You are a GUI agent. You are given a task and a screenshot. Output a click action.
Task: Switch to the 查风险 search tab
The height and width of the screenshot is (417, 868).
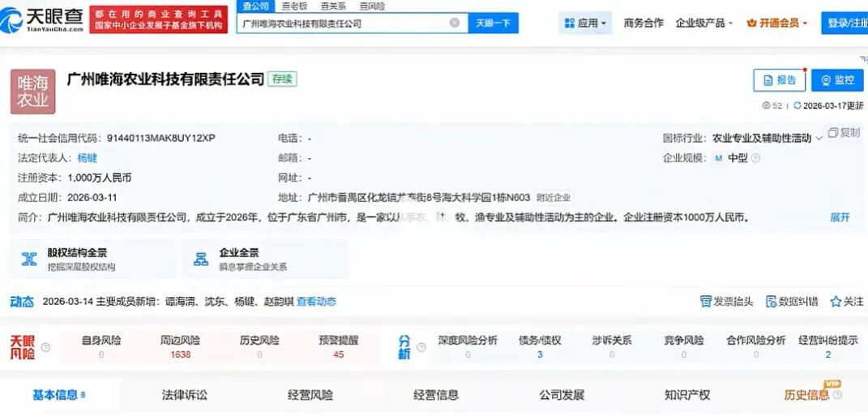(x=372, y=6)
